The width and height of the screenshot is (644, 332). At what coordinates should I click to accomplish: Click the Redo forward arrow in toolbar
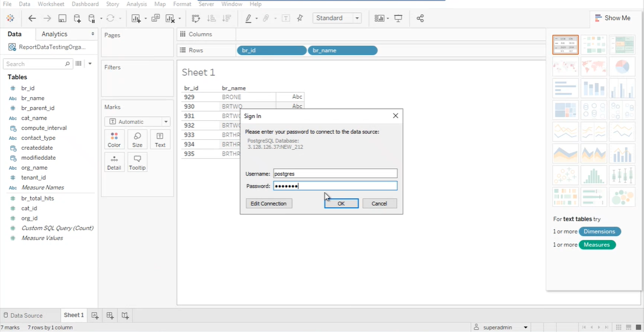click(47, 18)
